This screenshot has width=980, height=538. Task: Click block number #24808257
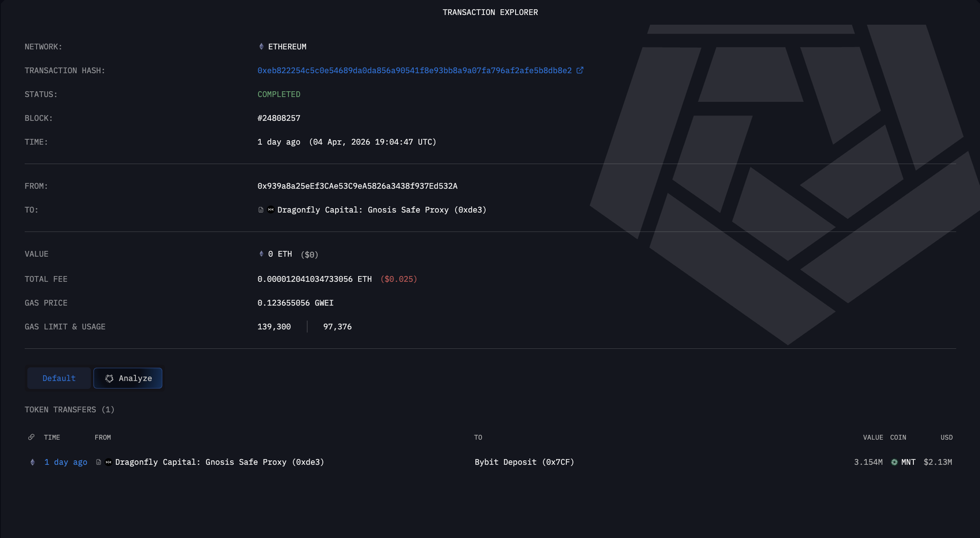point(279,118)
